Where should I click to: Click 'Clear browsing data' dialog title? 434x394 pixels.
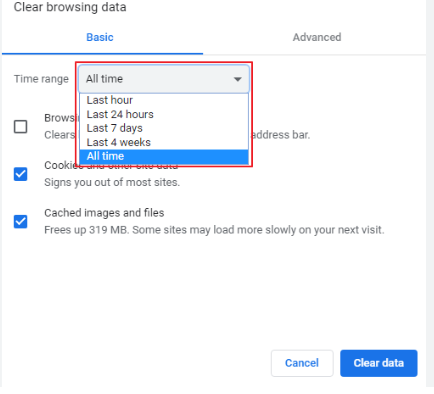[70, 7]
